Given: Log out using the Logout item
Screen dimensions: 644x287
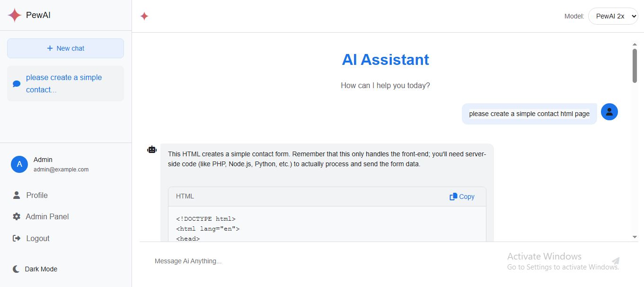Looking at the screenshot, I should [37, 238].
